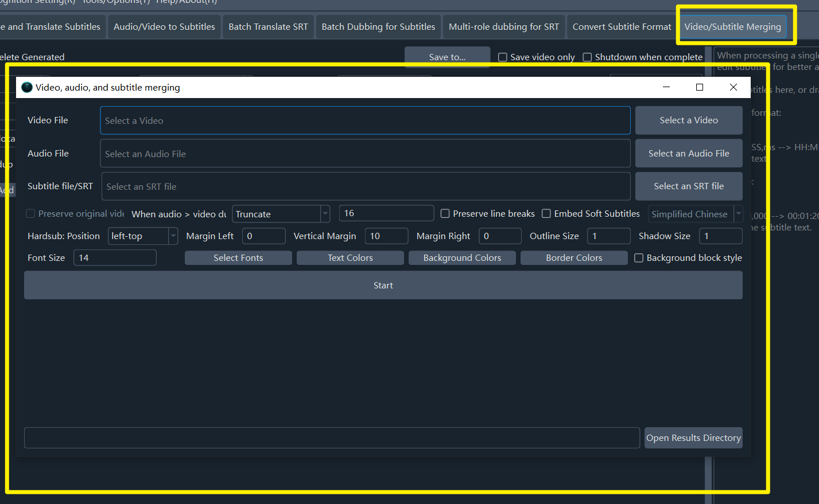Open Simplified Chinese language dropdown

738,214
